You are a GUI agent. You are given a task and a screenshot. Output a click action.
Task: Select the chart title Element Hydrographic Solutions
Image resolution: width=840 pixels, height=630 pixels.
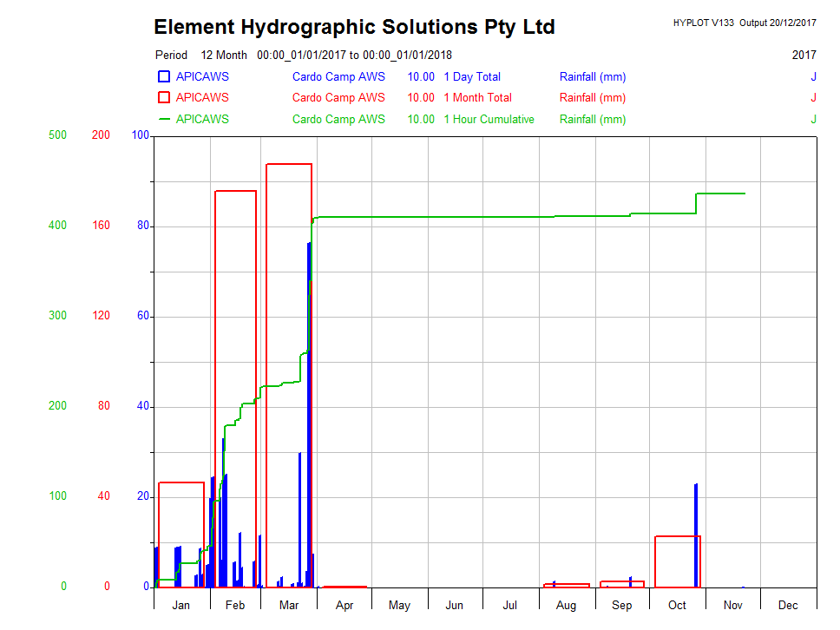(x=354, y=27)
